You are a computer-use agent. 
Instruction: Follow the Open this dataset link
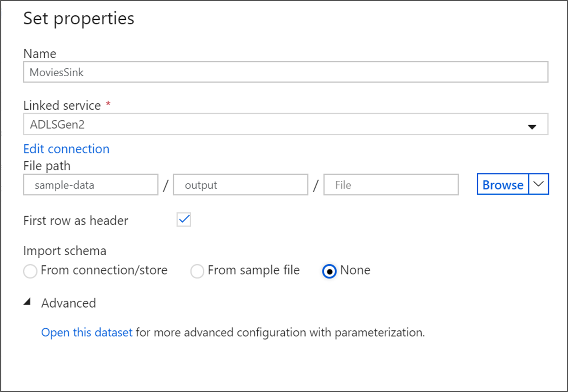point(87,332)
